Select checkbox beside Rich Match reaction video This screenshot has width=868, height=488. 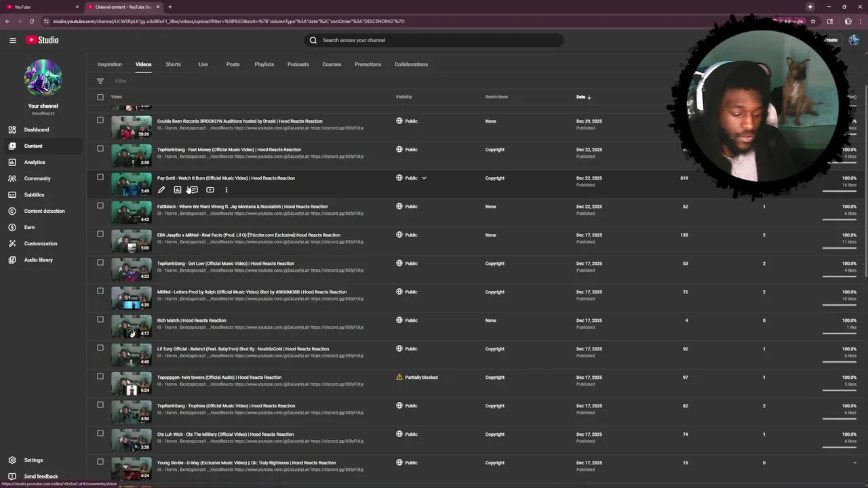tap(100, 320)
